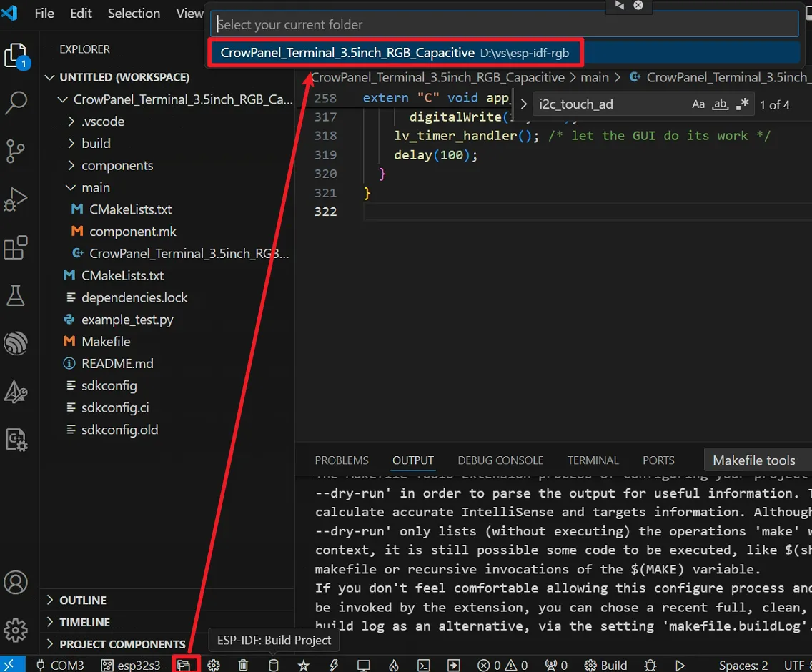This screenshot has width=812, height=672.
Task: Expand the replace row in find widget
Action: pos(523,104)
